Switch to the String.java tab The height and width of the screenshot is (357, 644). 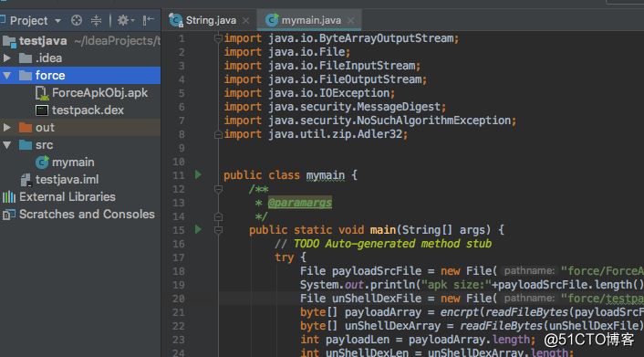coord(211,20)
